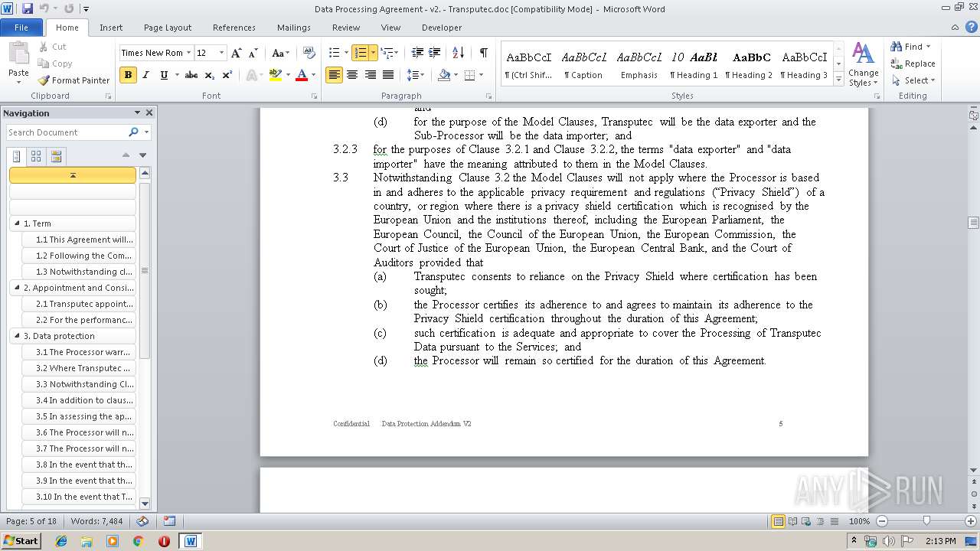Click the Save icon in Quick Access Toolbar
Screen dimensions: 980x551
click(28, 9)
